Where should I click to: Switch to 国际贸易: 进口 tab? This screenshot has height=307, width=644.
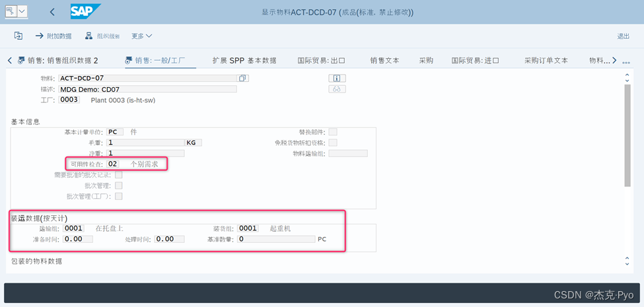pos(475,61)
